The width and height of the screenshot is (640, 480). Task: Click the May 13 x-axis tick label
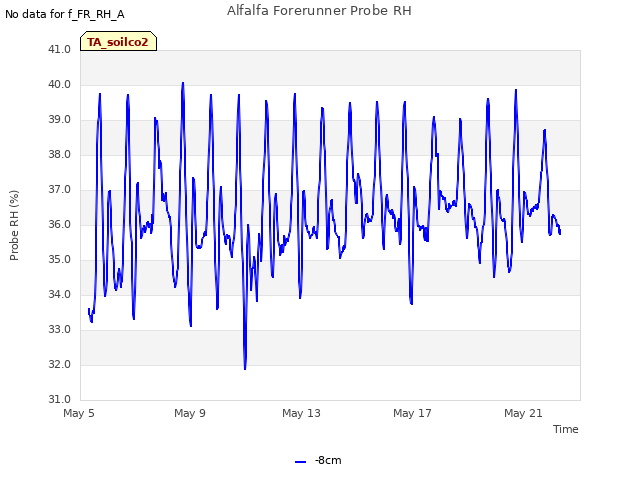coord(301,413)
